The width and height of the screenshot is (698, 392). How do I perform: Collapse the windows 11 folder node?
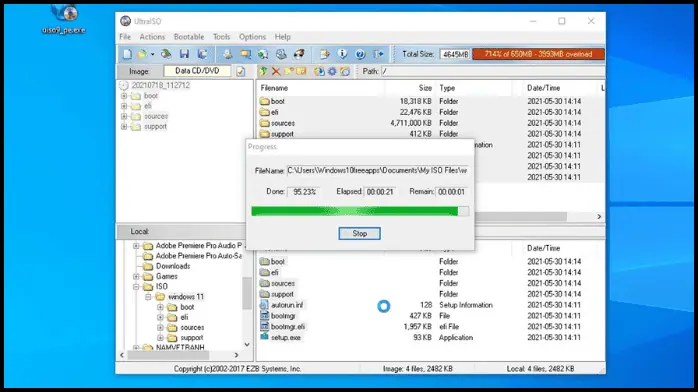[148, 297]
